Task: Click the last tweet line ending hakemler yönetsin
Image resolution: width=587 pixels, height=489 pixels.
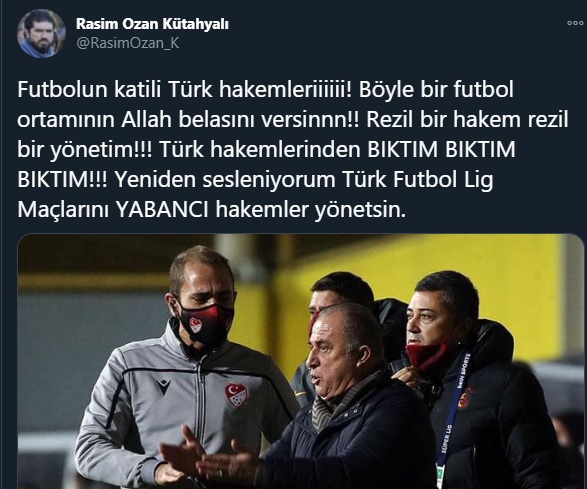Action: click(212, 210)
